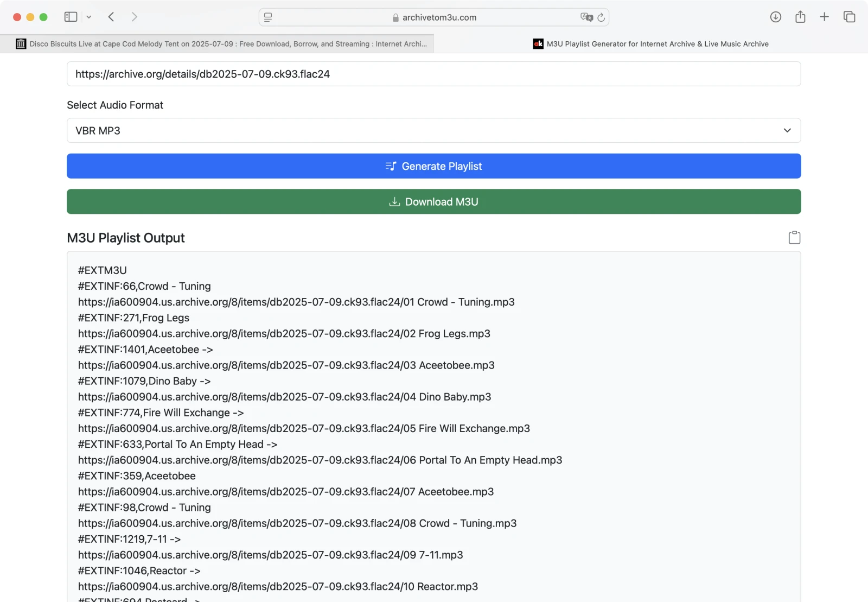The image size is (868, 602).
Task: Click the archivetom3u.com address bar
Action: click(433, 17)
